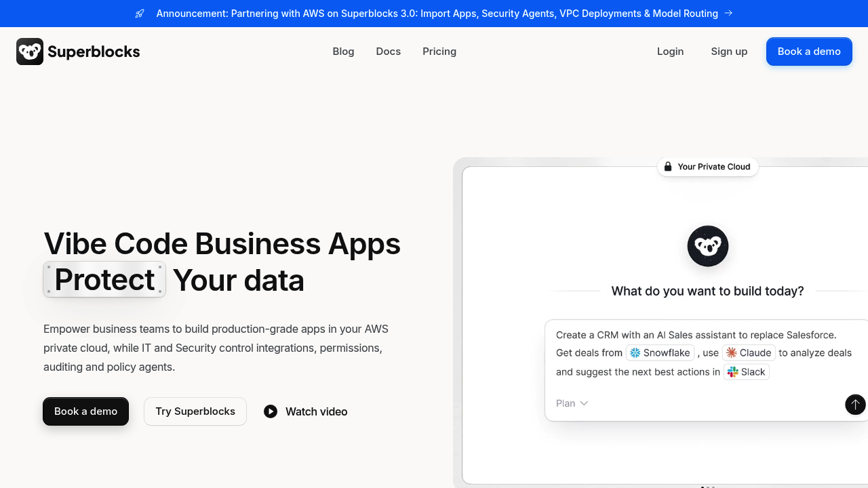Click the play icon beside Watch video
The image size is (868, 488).
271,411
